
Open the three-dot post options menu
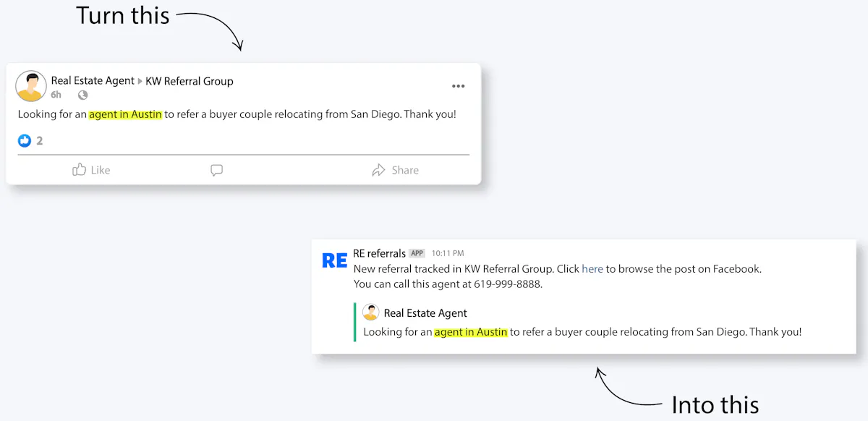pyautogui.click(x=459, y=86)
